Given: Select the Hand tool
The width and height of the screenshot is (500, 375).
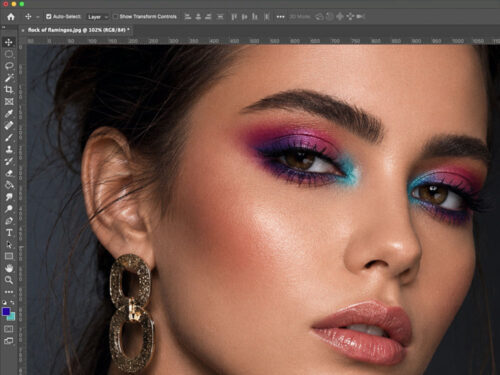Looking at the screenshot, I should pos(9,268).
